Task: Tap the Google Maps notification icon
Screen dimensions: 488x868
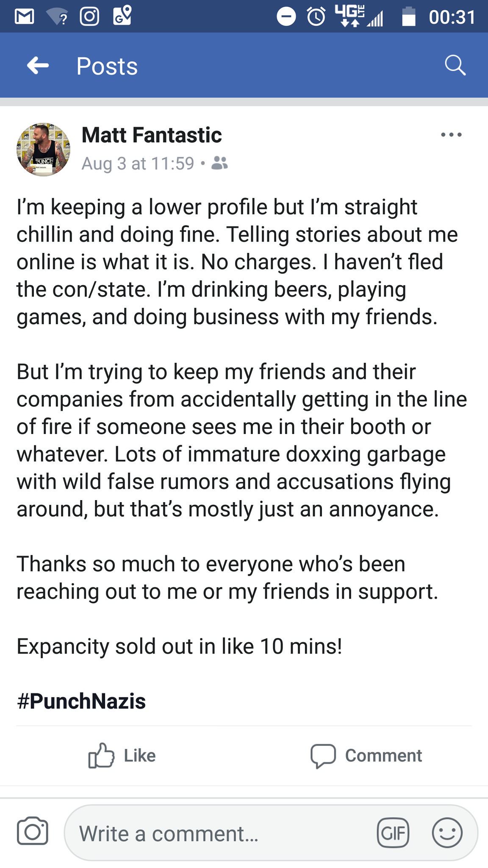Action: click(122, 15)
